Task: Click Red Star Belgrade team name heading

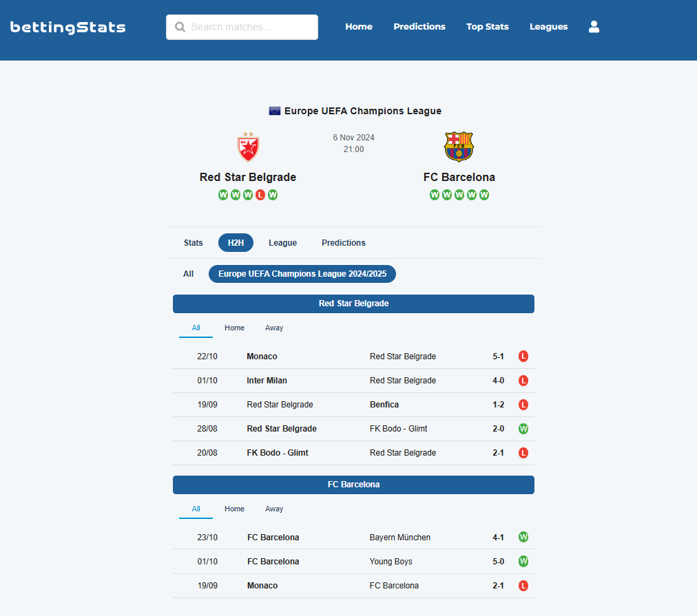Action: (x=247, y=177)
